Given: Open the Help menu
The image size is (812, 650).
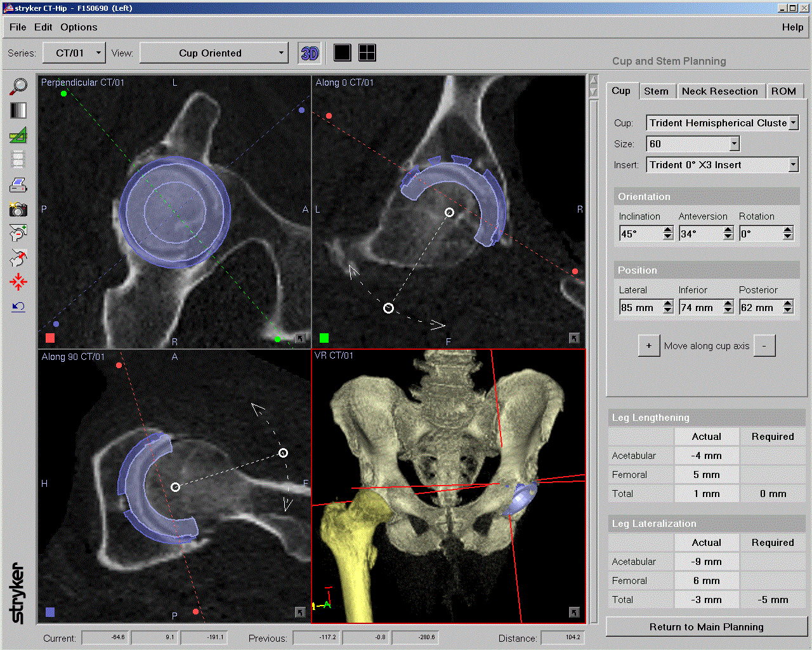Looking at the screenshot, I should point(792,27).
